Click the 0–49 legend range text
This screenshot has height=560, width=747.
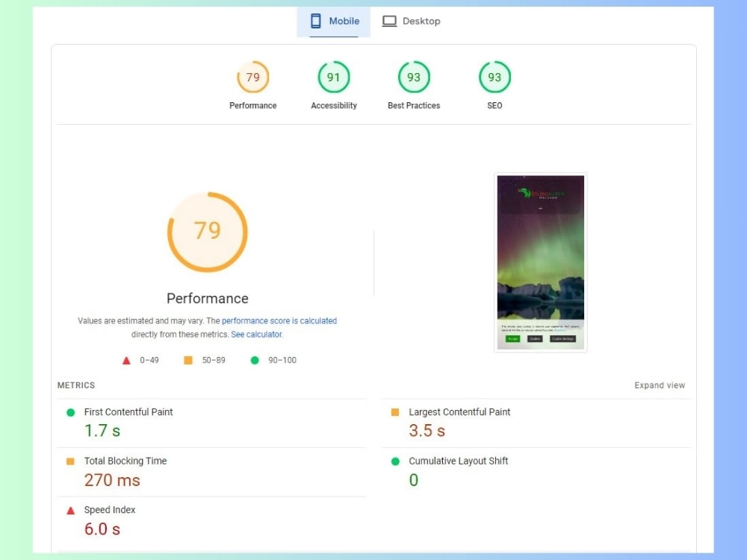[149, 361]
